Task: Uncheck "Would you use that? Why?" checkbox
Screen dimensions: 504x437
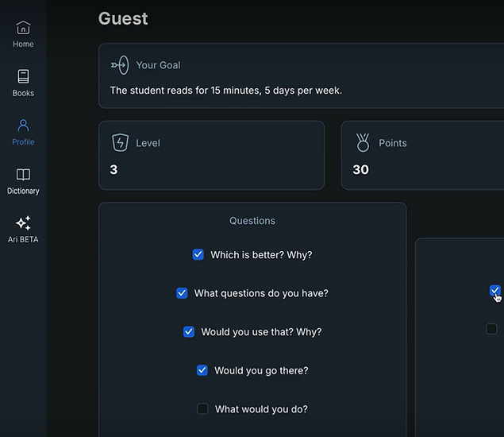Action: click(x=189, y=332)
